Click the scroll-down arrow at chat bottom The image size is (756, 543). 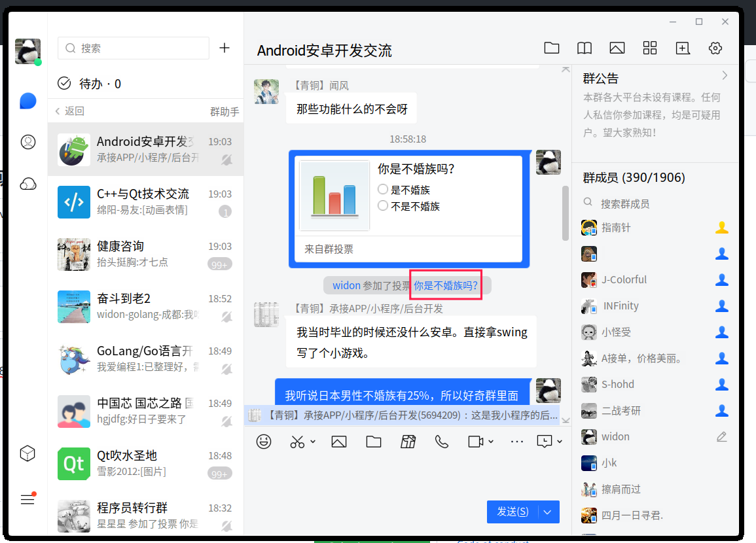tap(566, 421)
